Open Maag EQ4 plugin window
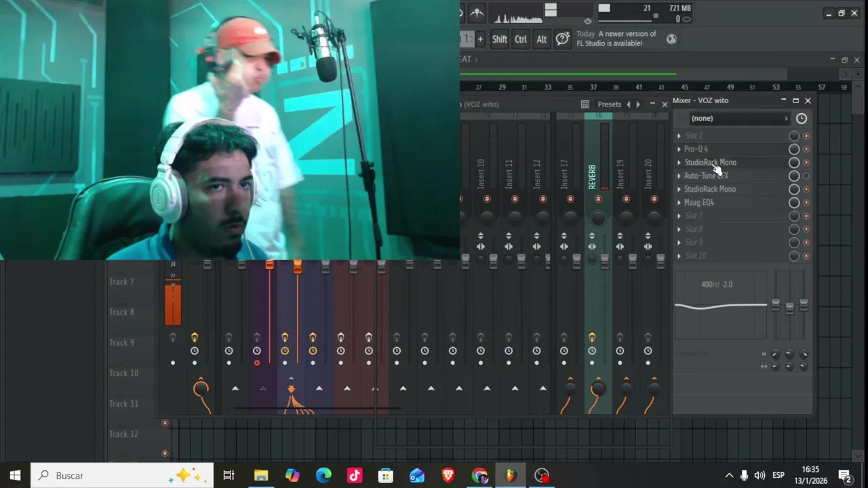The height and width of the screenshot is (488, 868). [698, 203]
